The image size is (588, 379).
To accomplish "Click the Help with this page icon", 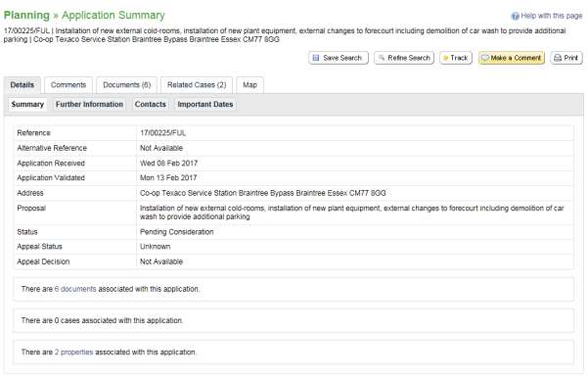I will 516,16.
